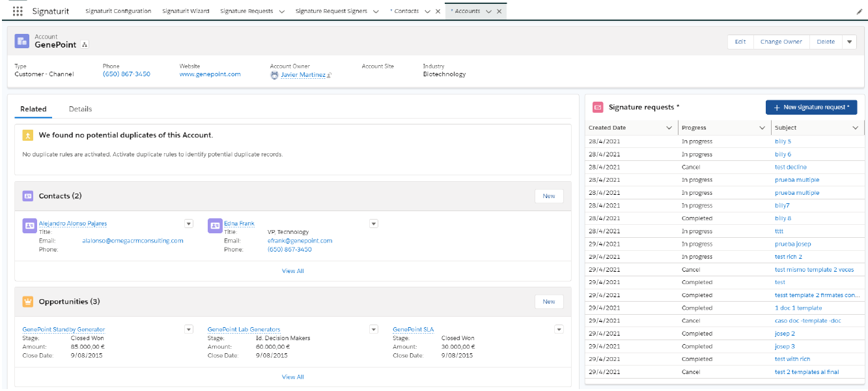Click the GenePoint account building icon
Screen dimensions: 868x391
pos(21,41)
